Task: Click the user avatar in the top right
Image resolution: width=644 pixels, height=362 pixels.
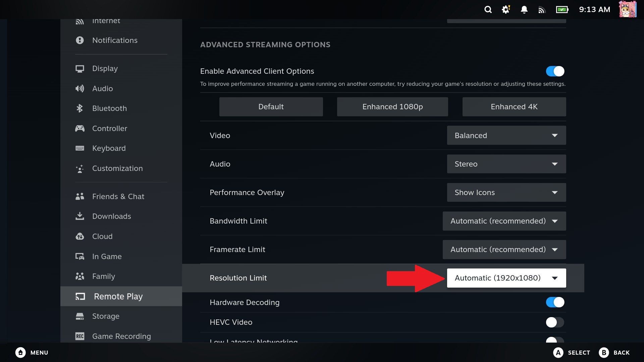Action: pyautogui.click(x=628, y=9)
